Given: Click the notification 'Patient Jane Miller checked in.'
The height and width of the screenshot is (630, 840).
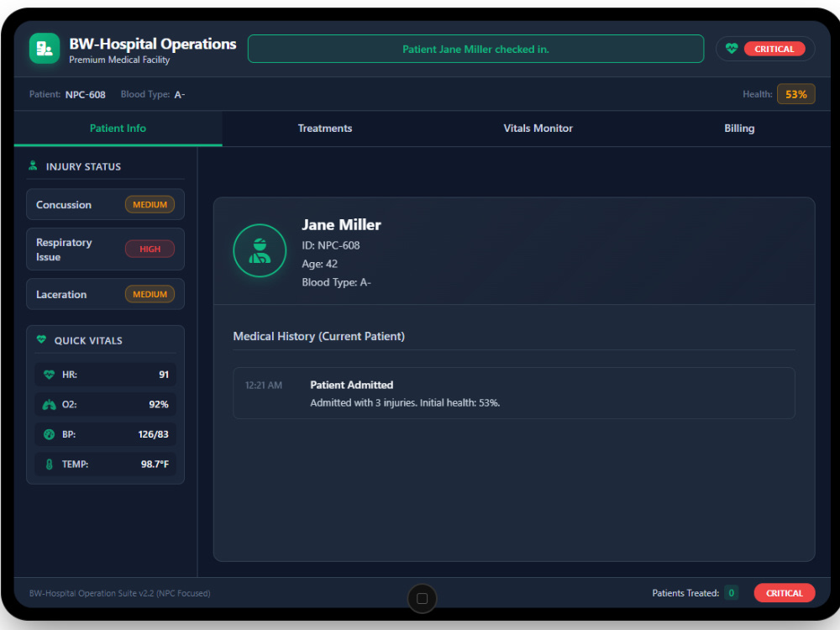Looking at the screenshot, I should click(x=475, y=49).
